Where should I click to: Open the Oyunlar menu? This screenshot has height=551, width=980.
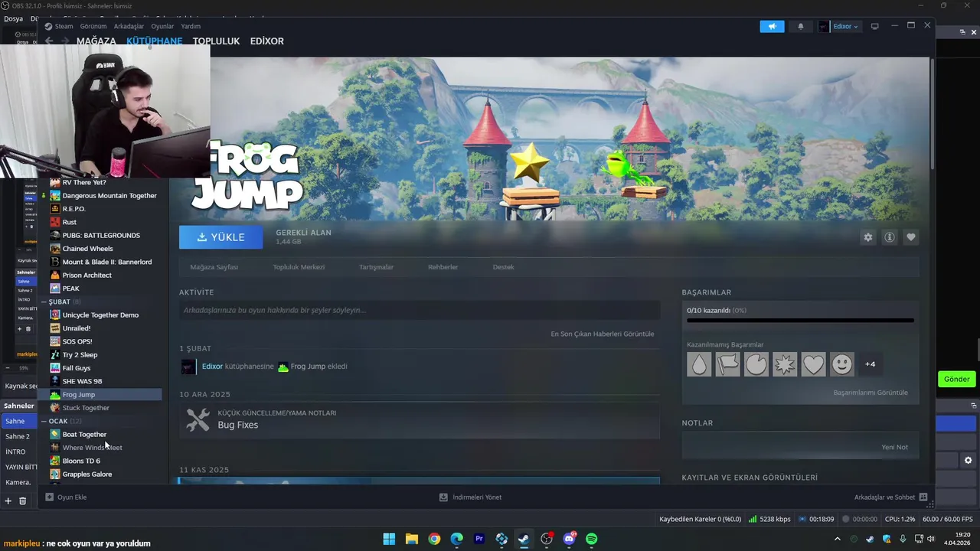pyautogui.click(x=162, y=26)
